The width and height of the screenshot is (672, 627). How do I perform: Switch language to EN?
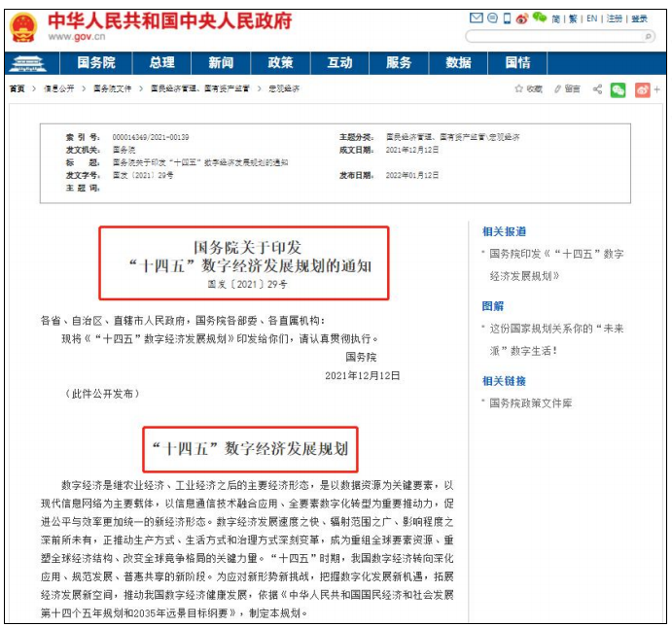coord(591,18)
